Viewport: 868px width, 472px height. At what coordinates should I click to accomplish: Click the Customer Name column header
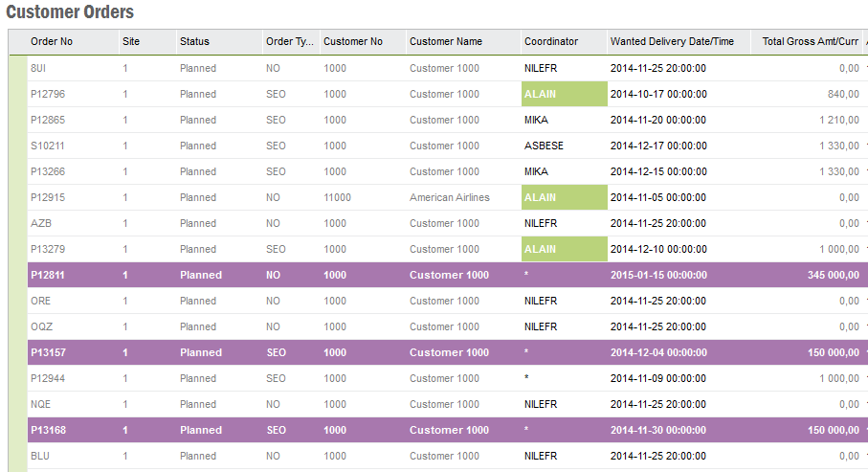tap(446, 41)
